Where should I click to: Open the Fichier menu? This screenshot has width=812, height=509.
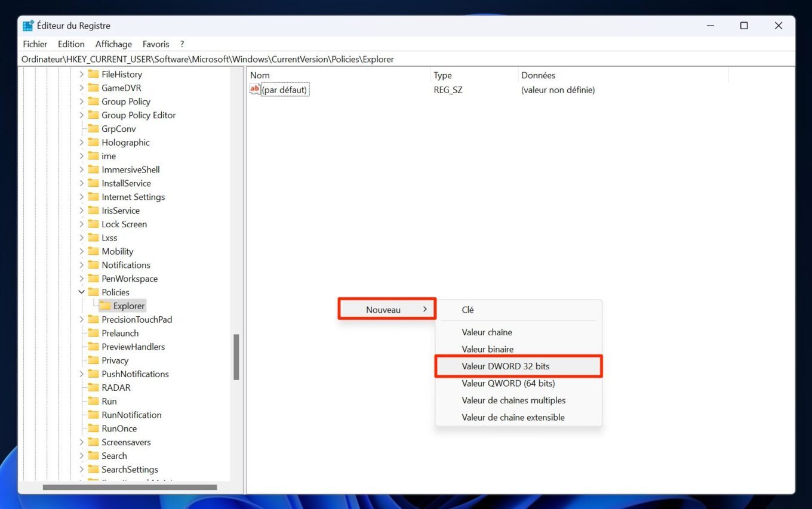coord(35,44)
